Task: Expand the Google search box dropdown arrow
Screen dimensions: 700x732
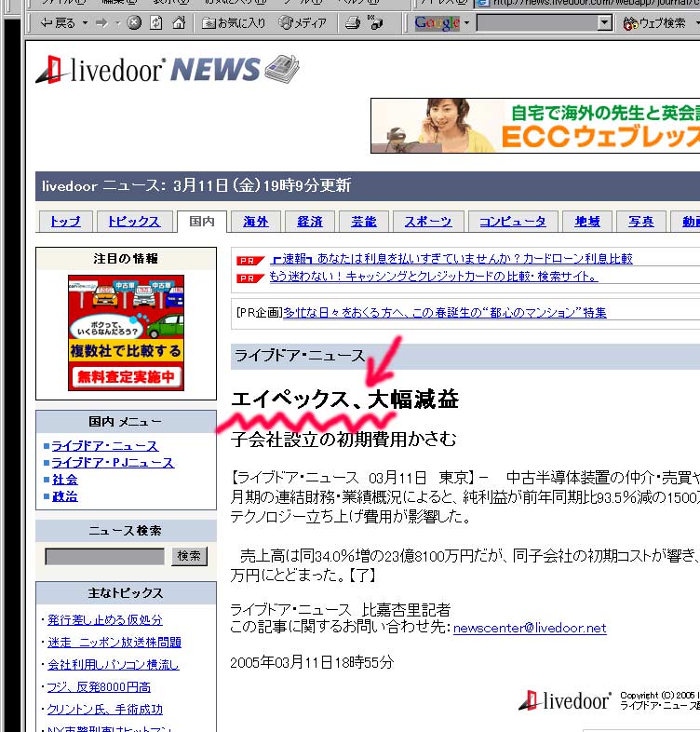Action: (x=605, y=22)
